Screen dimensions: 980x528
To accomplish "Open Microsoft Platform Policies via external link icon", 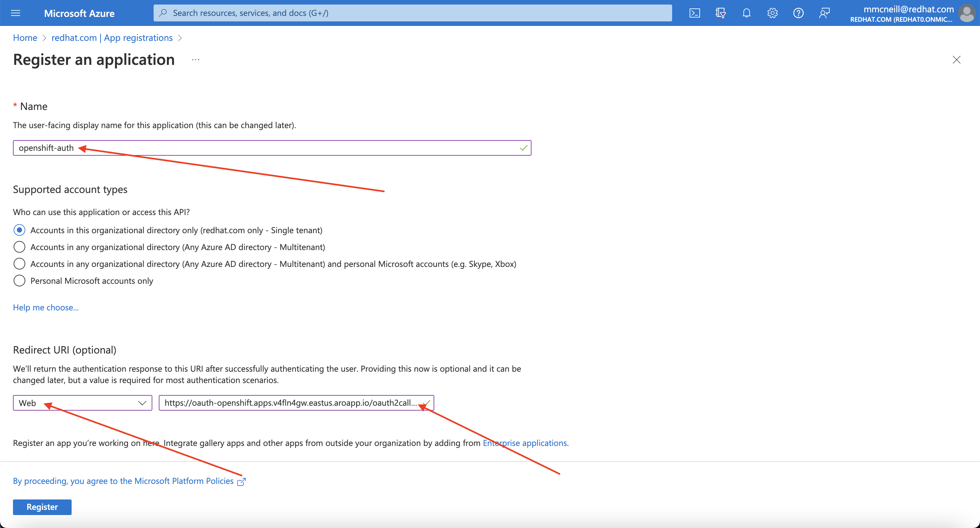I will [x=242, y=481].
